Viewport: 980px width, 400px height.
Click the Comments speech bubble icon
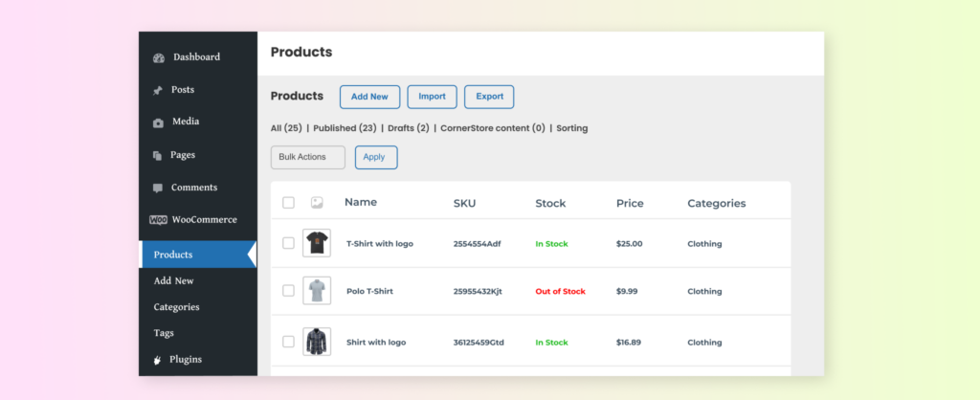point(158,188)
